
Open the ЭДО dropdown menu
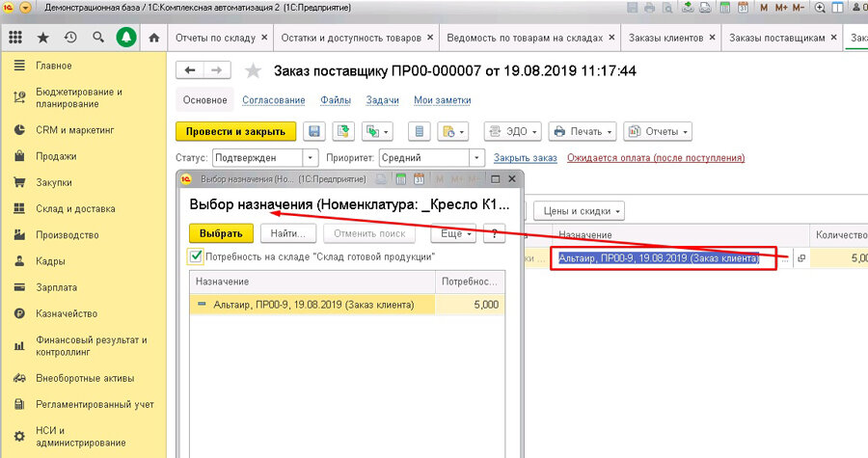click(x=513, y=132)
